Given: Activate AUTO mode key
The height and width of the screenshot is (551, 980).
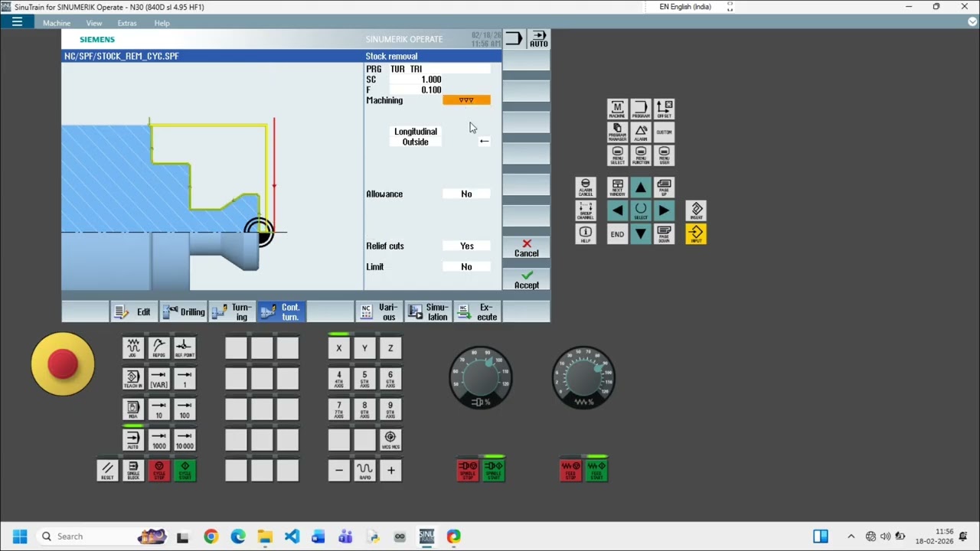Looking at the screenshot, I should 133,440.
